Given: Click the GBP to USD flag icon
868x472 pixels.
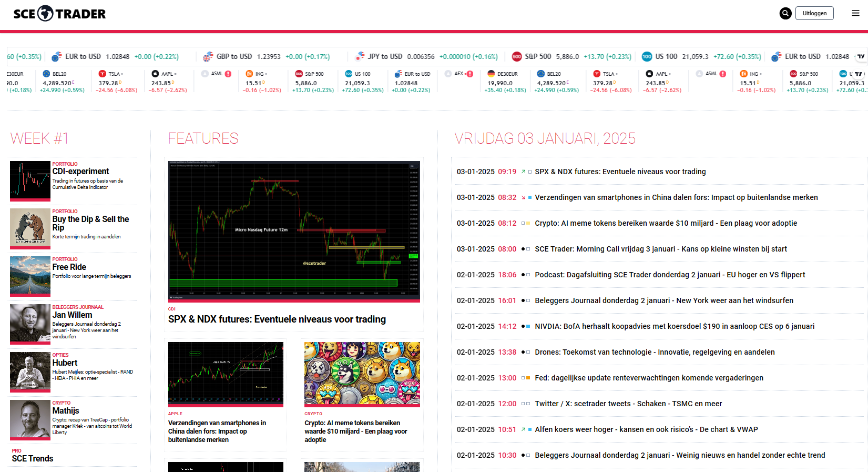Looking at the screenshot, I should [208, 56].
